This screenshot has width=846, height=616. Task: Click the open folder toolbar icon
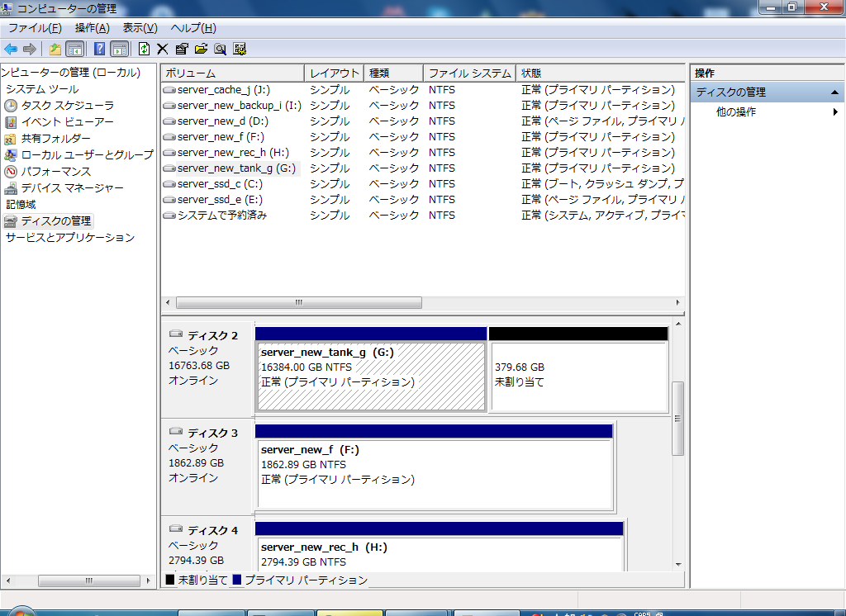(201, 49)
